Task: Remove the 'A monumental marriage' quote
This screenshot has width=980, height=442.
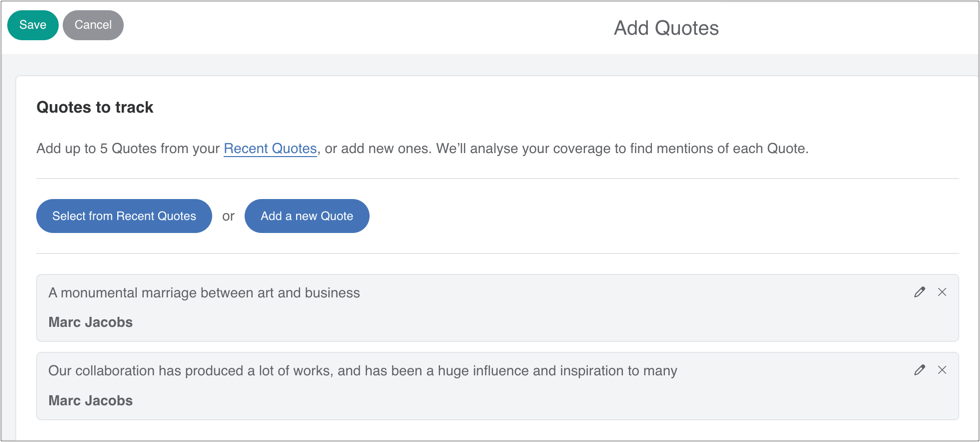Action: coord(942,292)
